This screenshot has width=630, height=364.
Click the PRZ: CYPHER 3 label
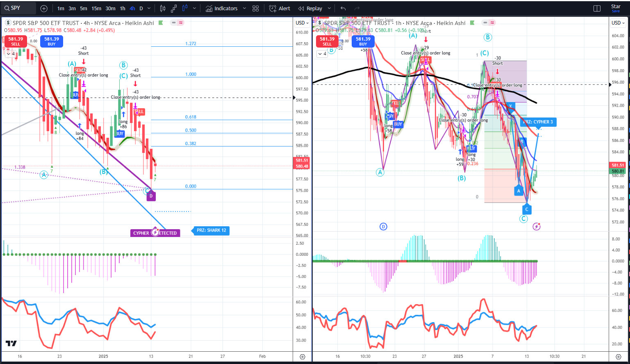click(538, 122)
